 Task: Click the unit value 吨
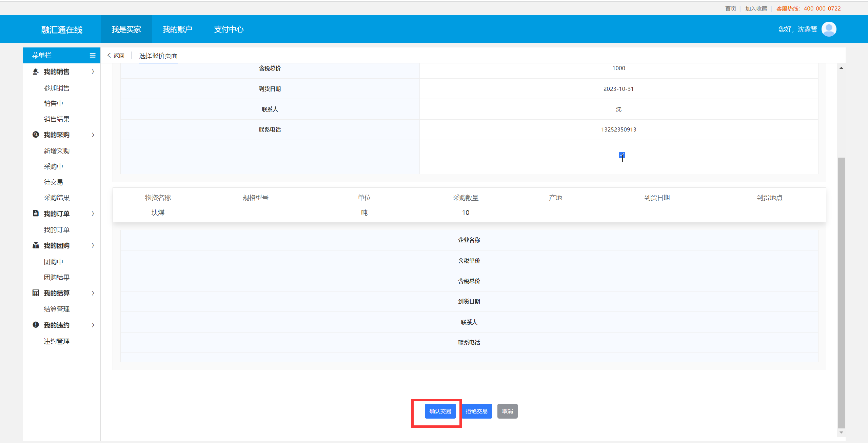(364, 213)
